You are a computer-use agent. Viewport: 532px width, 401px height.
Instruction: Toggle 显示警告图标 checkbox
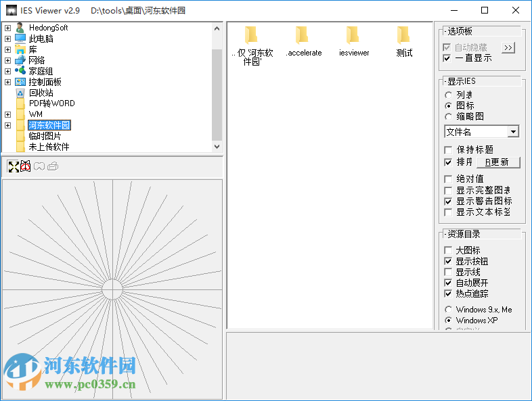tap(448, 202)
